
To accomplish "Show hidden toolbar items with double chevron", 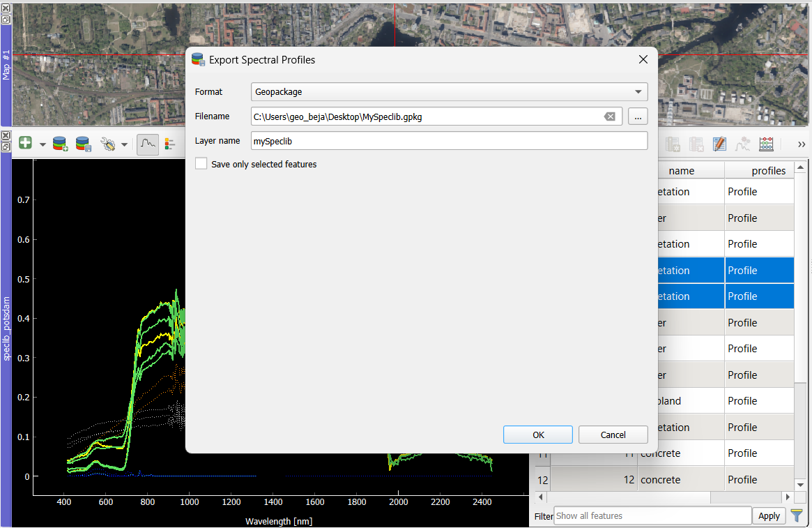I will pyautogui.click(x=801, y=144).
